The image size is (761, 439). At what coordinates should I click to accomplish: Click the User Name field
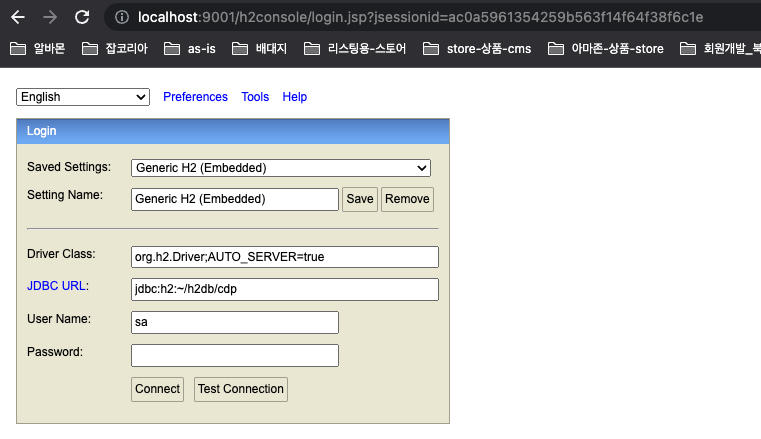235,322
